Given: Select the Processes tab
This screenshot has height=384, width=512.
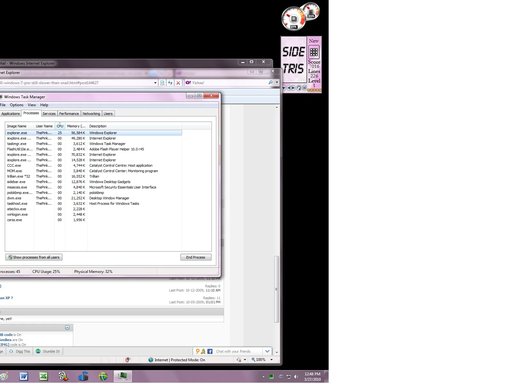Looking at the screenshot, I should tap(31, 113).
